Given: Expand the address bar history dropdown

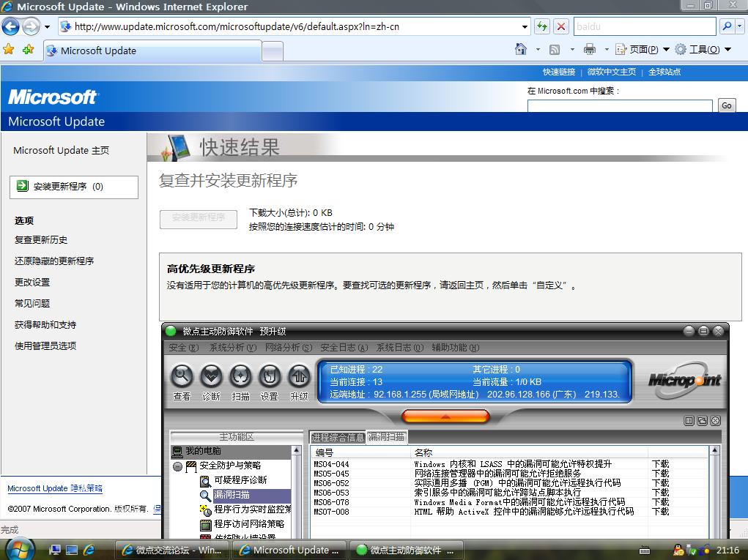Looking at the screenshot, I should click(525, 26).
